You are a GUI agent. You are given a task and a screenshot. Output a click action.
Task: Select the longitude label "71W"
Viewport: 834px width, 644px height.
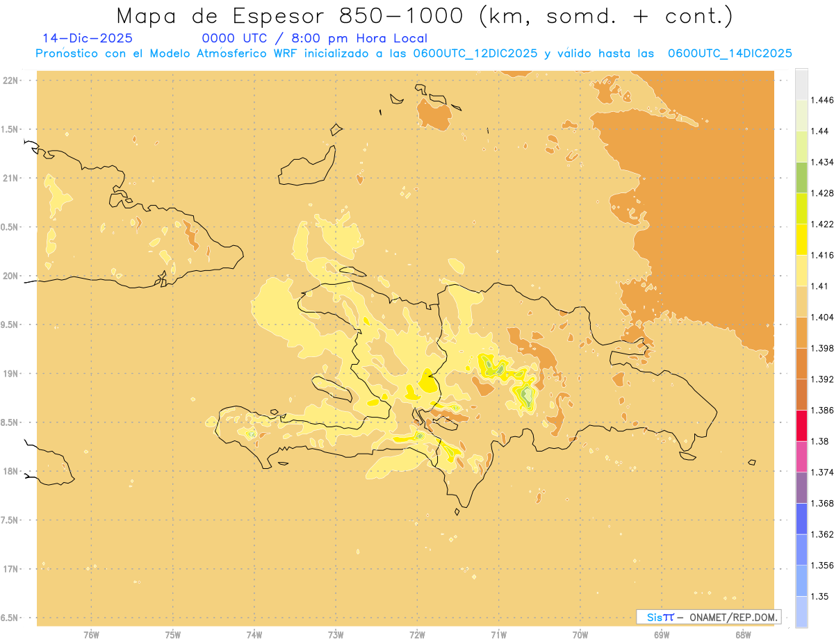click(x=498, y=634)
